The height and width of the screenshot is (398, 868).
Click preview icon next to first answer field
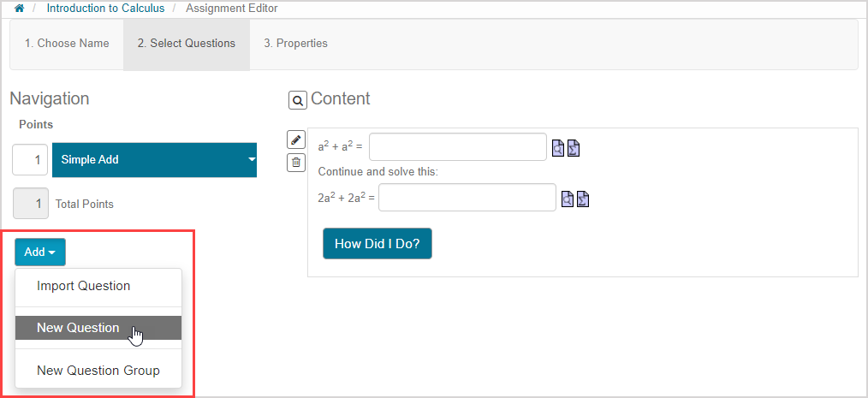coord(558,147)
